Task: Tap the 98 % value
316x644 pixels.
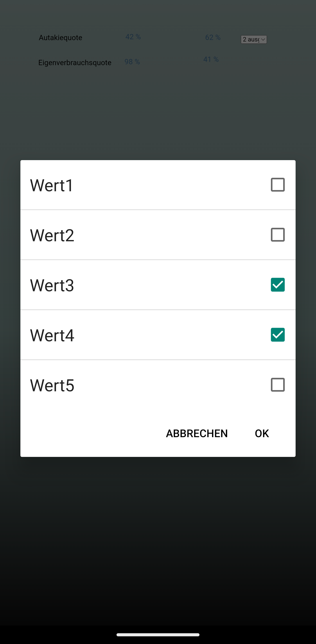Action: [x=132, y=62]
